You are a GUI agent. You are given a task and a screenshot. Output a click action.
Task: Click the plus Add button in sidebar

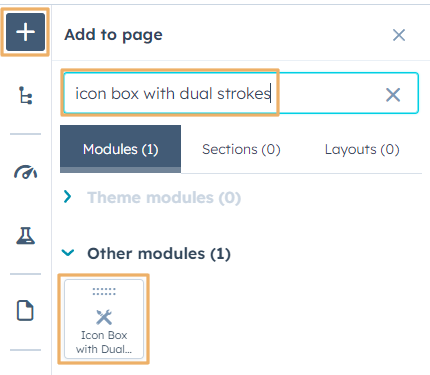click(x=25, y=32)
